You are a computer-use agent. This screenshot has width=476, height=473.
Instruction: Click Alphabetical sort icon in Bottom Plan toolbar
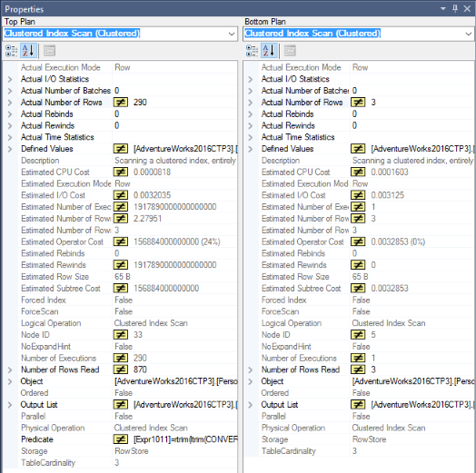click(x=269, y=51)
